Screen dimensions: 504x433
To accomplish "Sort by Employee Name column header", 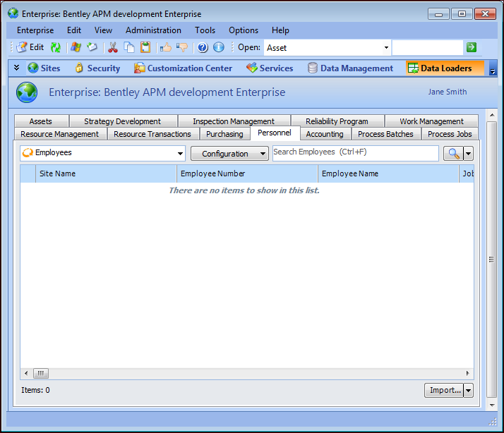I will pos(388,173).
